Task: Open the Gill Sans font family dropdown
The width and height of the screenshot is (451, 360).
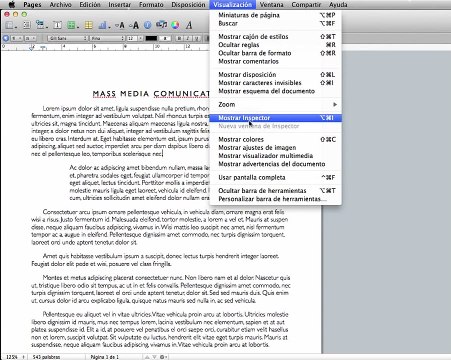Action: click(x=67, y=38)
